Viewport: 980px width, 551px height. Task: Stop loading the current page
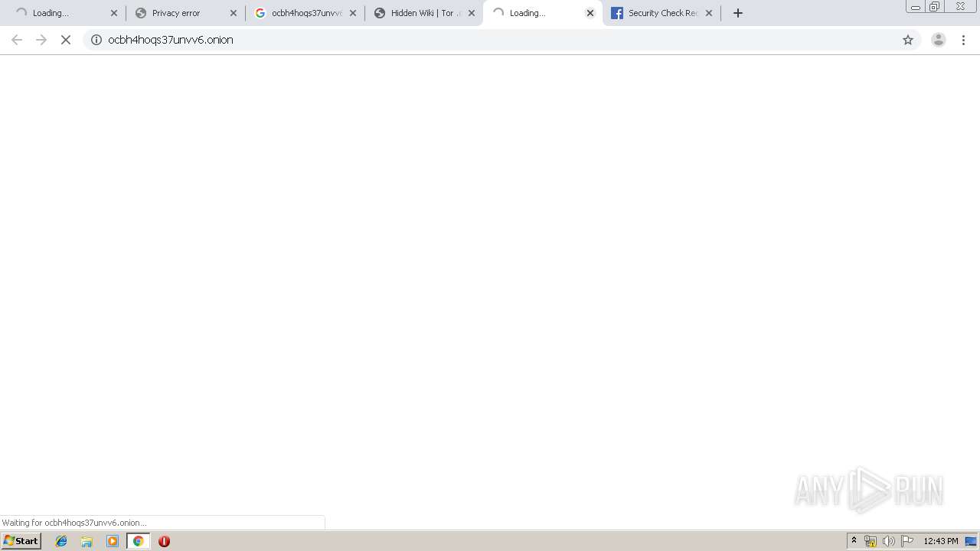click(66, 40)
